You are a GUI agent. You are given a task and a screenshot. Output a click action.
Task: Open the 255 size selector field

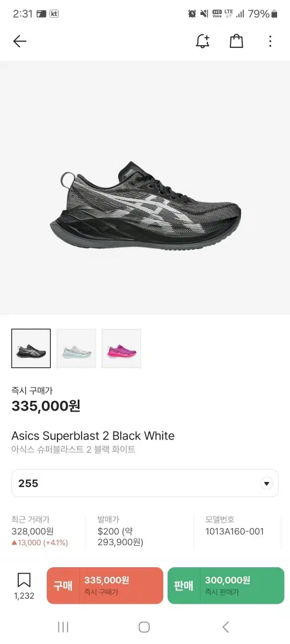pos(145,484)
